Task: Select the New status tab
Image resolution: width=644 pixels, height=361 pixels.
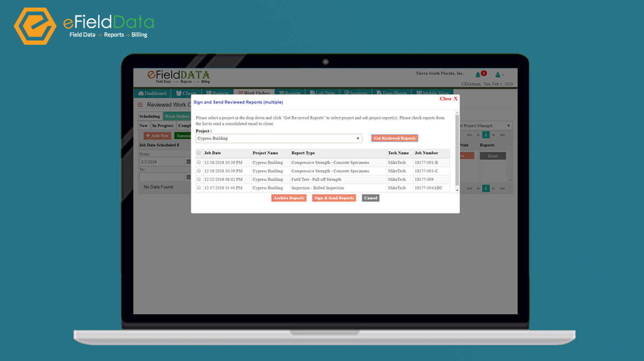Action: [x=143, y=126]
